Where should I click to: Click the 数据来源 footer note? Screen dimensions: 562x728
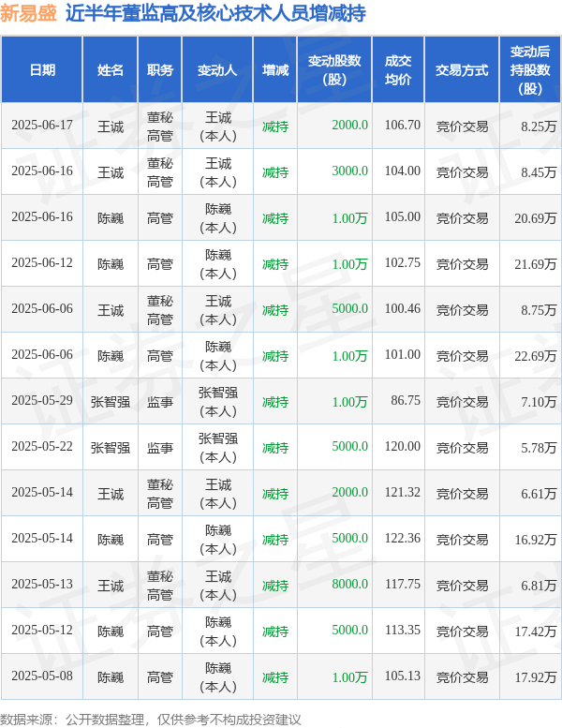[x=151, y=720]
